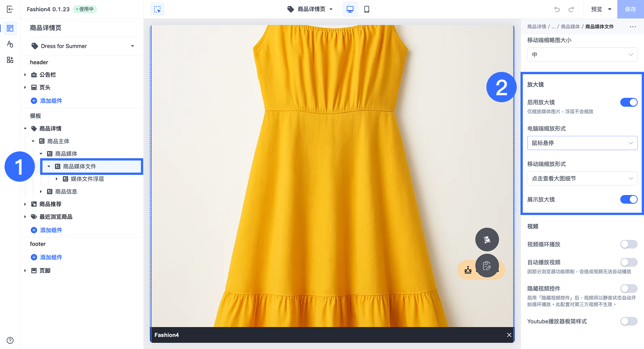644x349 pixels.
Task: Switch to mobile device preview
Action: [x=366, y=9]
